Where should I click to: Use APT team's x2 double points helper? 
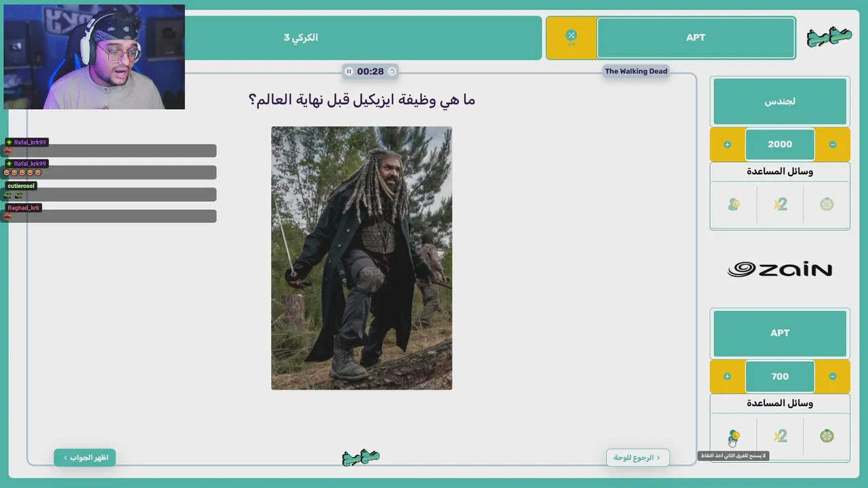[x=781, y=436]
